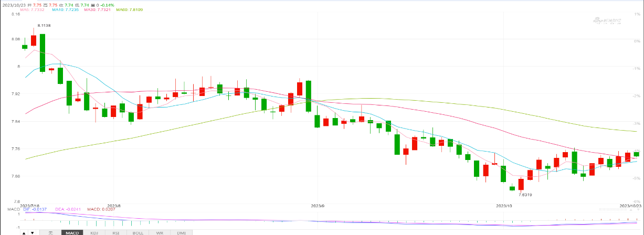Click the 2023/10 date axis label
644x235 pixels.
click(503, 206)
